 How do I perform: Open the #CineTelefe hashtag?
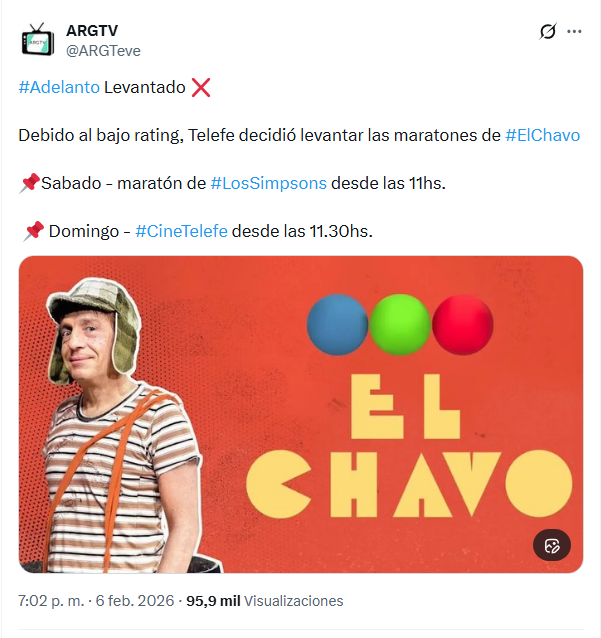[181, 231]
